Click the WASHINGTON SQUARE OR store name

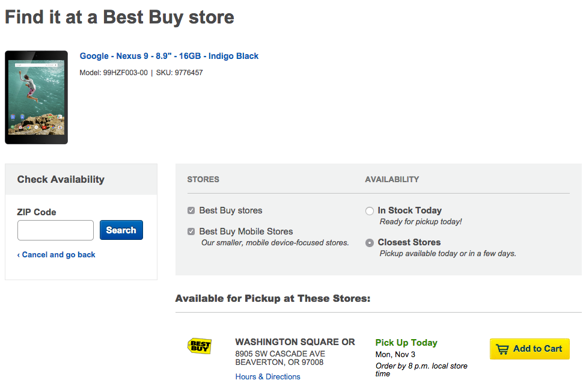coord(295,342)
